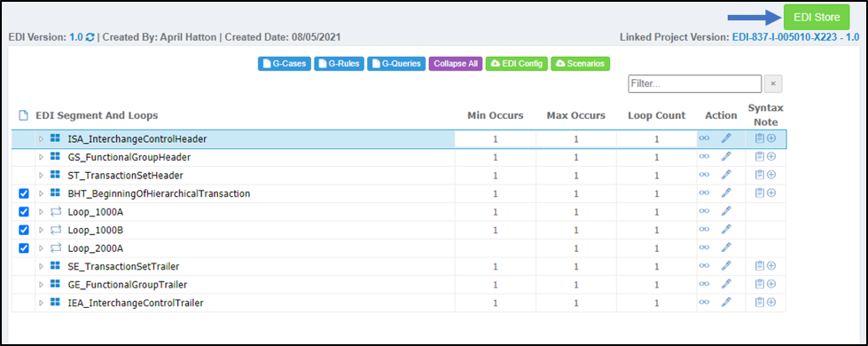Click edit pencil for Loop_2000A
Screen dimensions: 868x346
tap(726, 247)
